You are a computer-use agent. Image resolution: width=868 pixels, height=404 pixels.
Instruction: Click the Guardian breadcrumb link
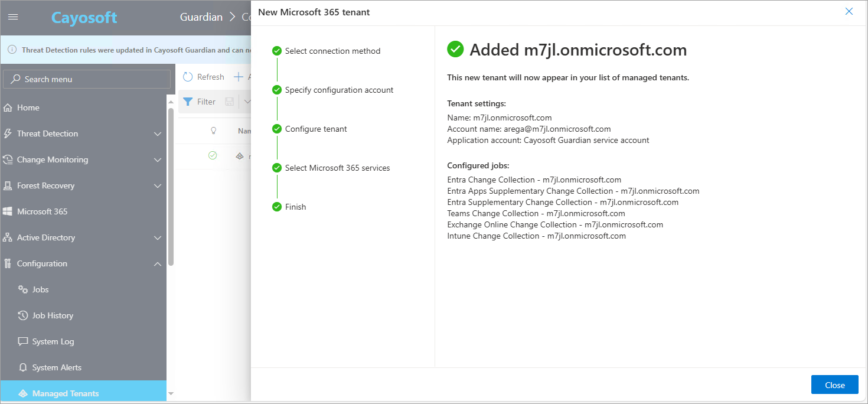pyautogui.click(x=201, y=17)
